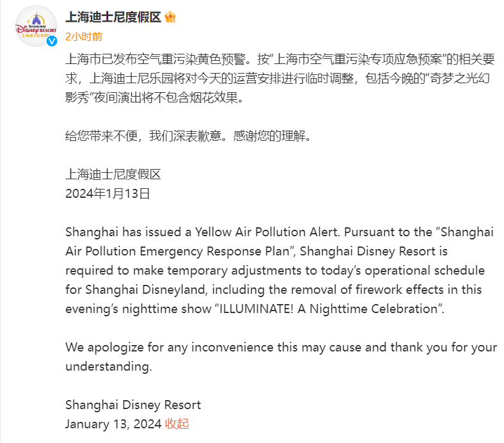Click the blue verified badge on avatar
Image resolution: width=504 pixels, height=443 pixels.
click(51, 42)
